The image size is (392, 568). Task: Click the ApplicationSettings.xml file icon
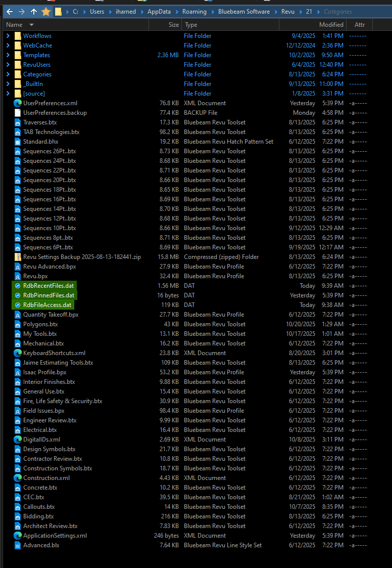tap(17, 536)
